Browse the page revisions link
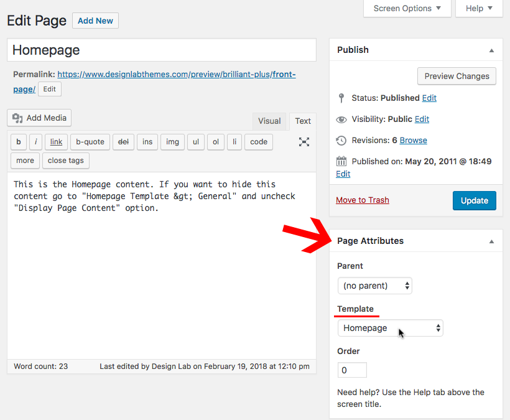Image resolution: width=510 pixels, height=420 pixels. tap(413, 140)
